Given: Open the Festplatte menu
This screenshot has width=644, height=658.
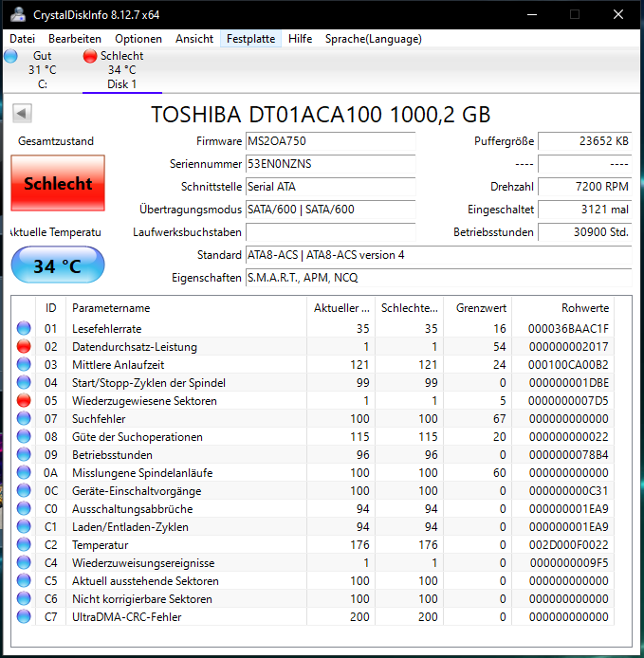Looking at the screenshot, I should click(250, 39).
